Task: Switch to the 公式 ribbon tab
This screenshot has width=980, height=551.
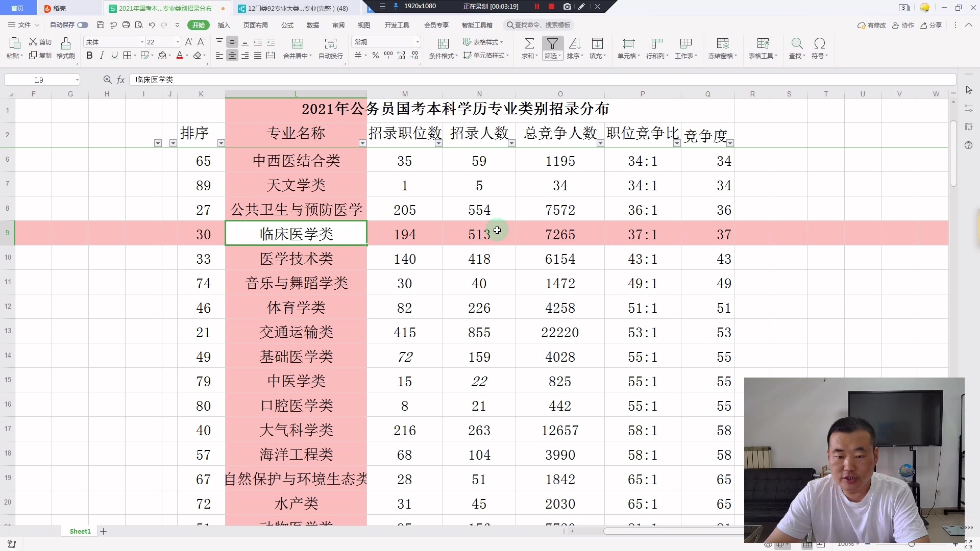Action: click(x=287, y=25)
